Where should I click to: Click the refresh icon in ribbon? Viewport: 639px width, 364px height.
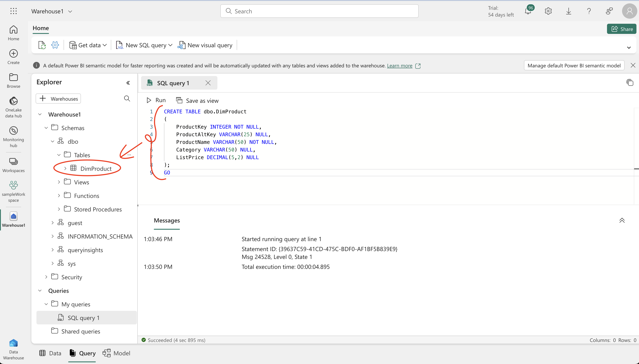pos(42,45)
